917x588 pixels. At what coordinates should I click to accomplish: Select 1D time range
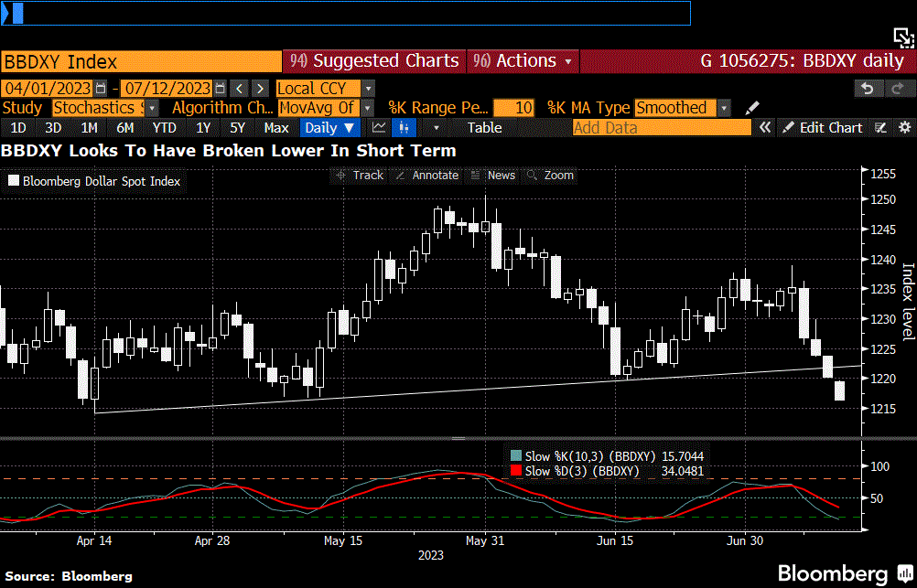18,127
